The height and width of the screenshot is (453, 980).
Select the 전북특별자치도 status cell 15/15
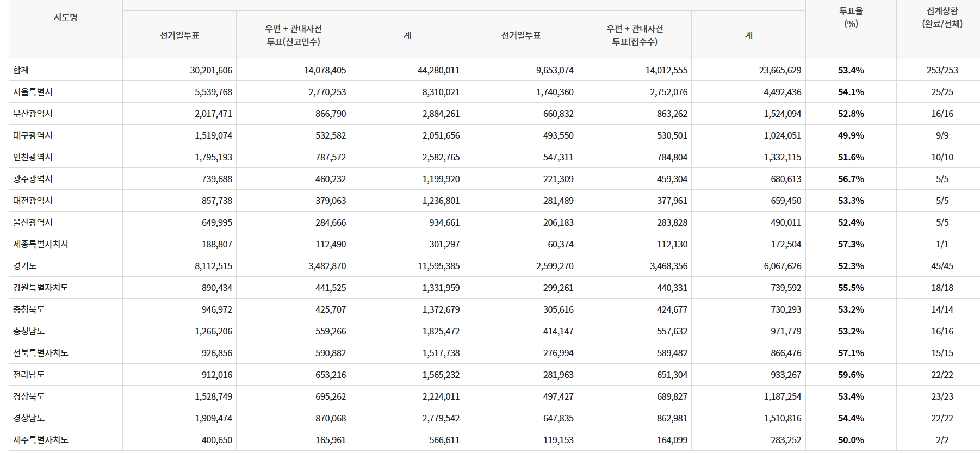942,353
